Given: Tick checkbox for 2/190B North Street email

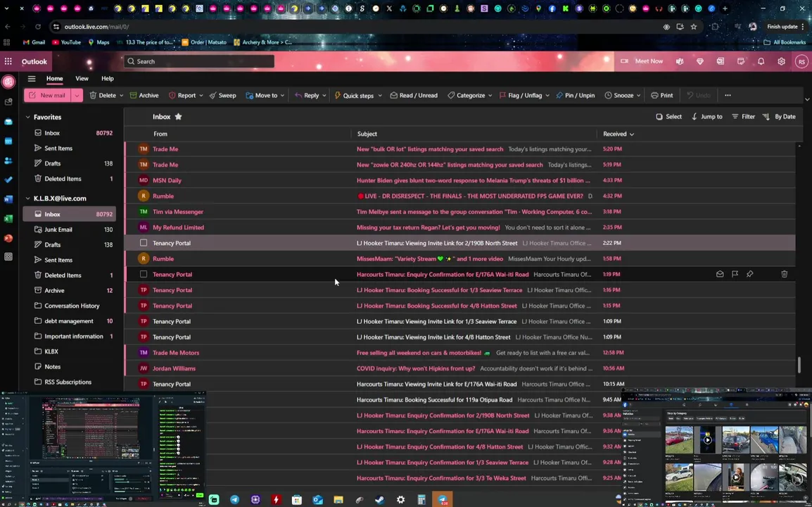Looking at the screenshot, I should [144, 243].
